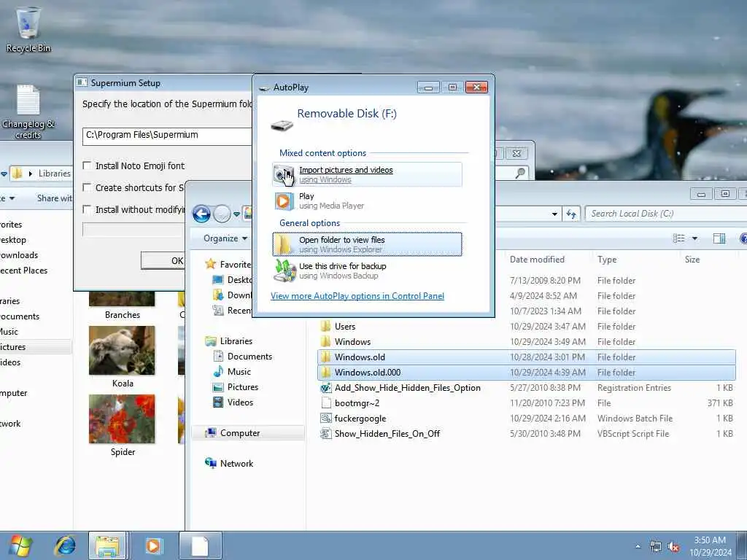This screenshot has height=560, width=747.
Task: Open the Recycle Bin desktop icon
Action: pos(28,29)
